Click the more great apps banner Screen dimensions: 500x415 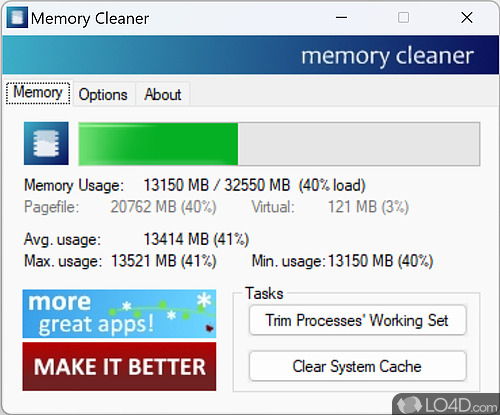119,314
